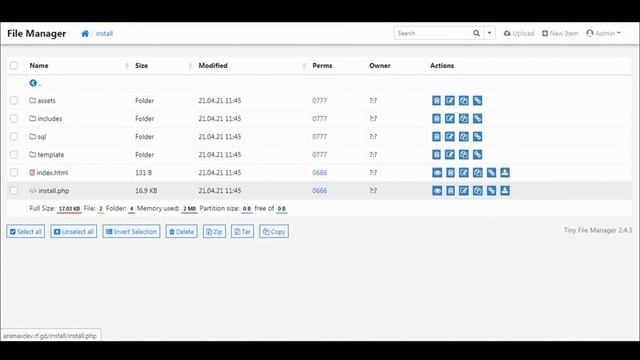Viewport: 640px width, 360px height.
Task: Copy the assets folder
Action: point(464,100)
